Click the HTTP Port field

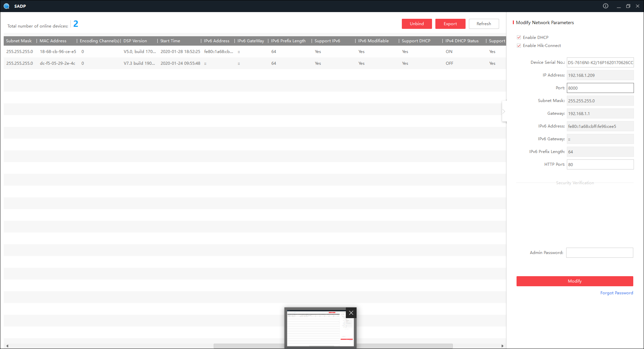click(x=600, y=164)
